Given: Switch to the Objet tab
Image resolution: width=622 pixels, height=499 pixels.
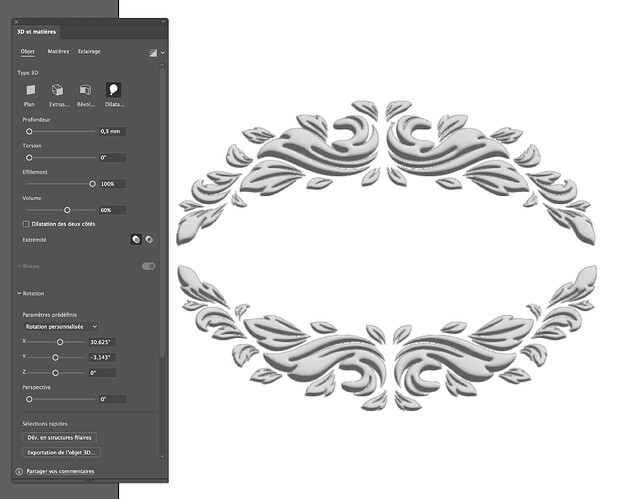Looking at the screenshot, I should click(x=28, y=52).
